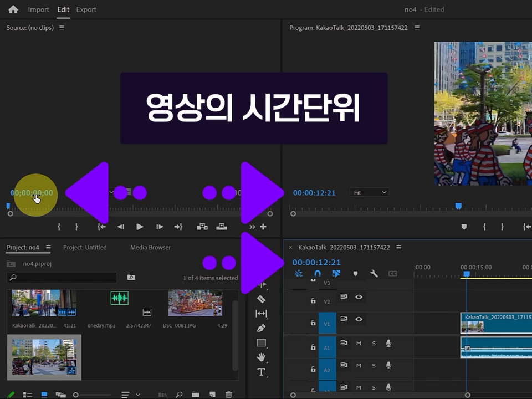Toggle the timeline Captions CC button
This screenshot has height=399, width=532.
(392, 273)
